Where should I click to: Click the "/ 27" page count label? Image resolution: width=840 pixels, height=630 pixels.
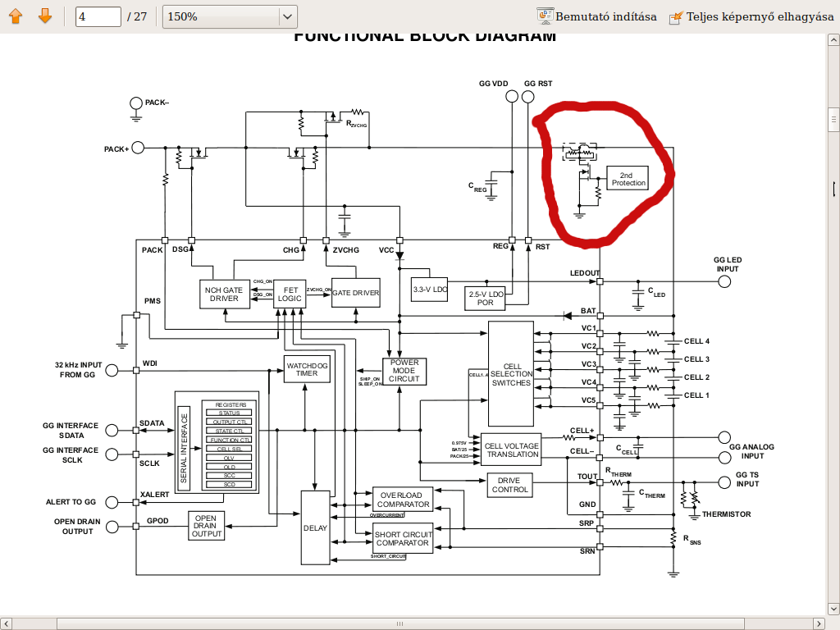click(x=137, y=16)
